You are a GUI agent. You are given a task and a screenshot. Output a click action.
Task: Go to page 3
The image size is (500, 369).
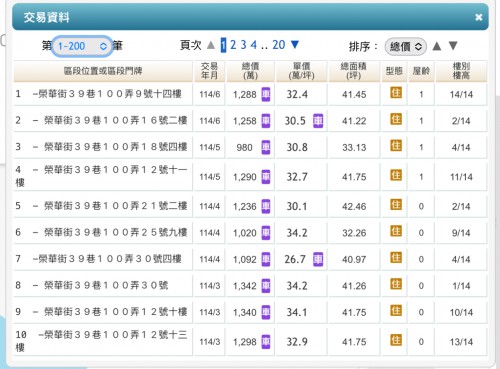click(244, 45)
